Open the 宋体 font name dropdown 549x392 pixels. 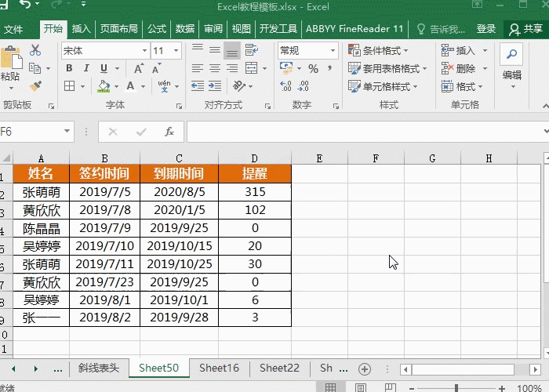[x=144, y=51]
